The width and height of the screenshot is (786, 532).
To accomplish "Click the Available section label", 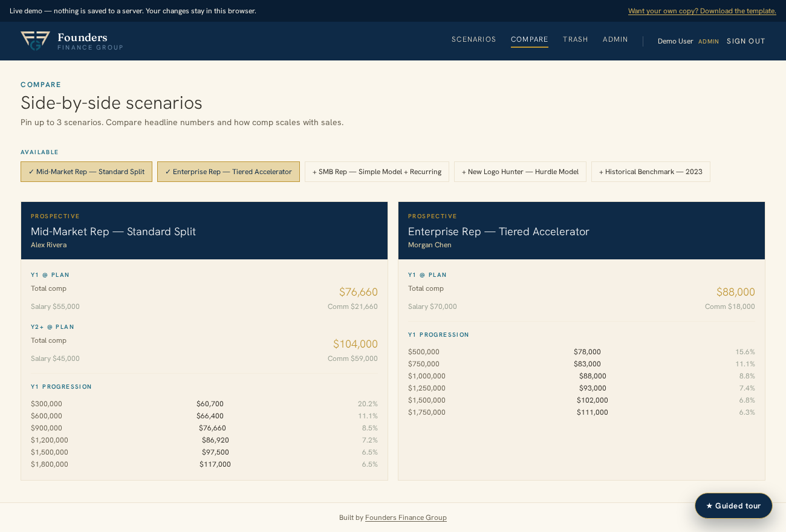I will click(x=39, y=152).
